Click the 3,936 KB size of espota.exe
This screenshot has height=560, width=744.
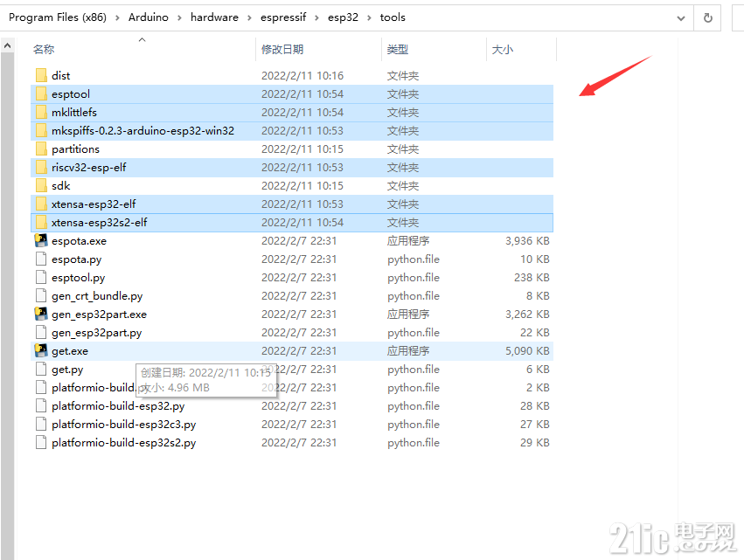pos(527,241)
